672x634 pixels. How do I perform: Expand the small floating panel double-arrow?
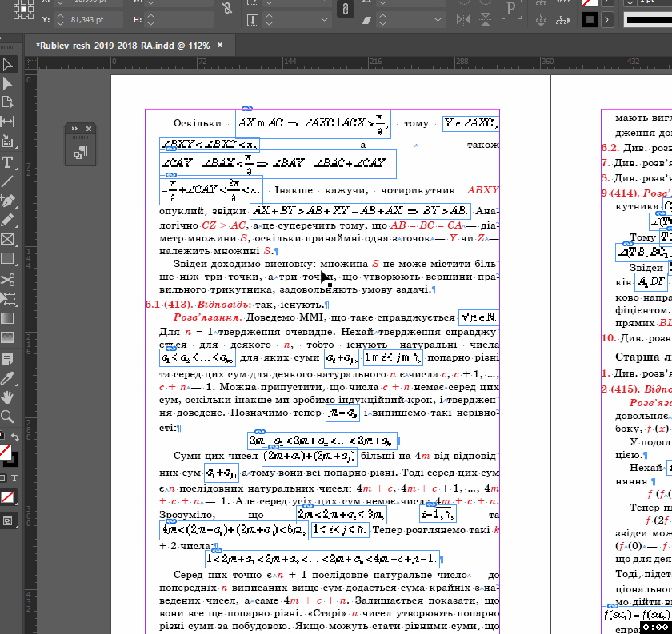tap(74, 129)
